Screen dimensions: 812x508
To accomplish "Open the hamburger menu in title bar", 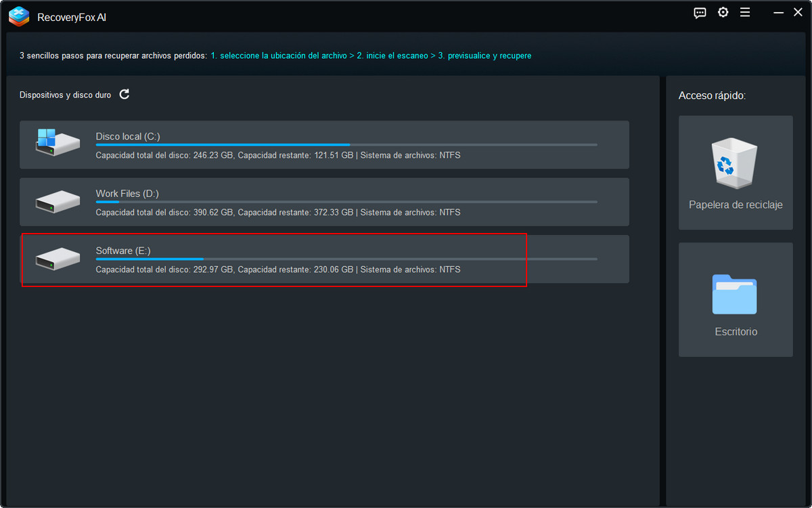I will [x=745, y=13].
